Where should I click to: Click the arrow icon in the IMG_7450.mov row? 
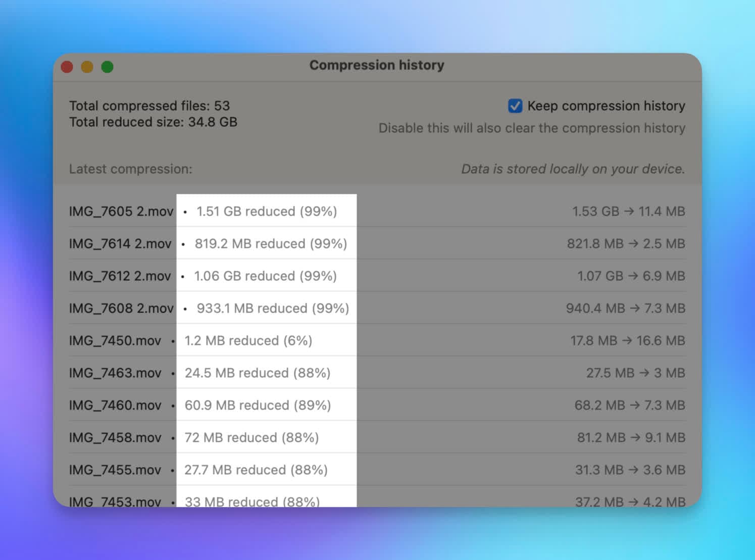pos(628,340)
